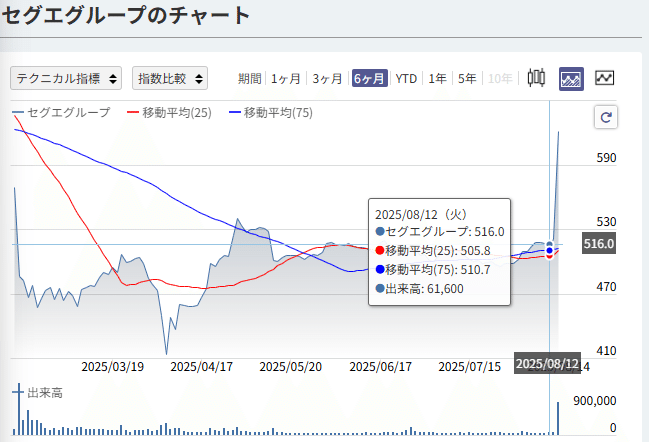Click the tooltip date 2025/08/12（火）
This screenshot has width=649, height=442.
tap(421, 214)
